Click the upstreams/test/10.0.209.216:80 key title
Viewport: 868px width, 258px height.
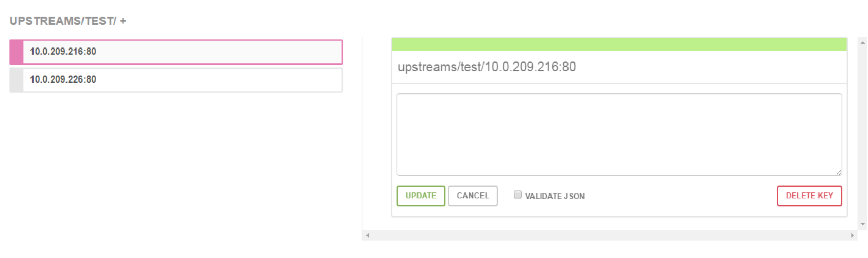click(x=487, y=67)
